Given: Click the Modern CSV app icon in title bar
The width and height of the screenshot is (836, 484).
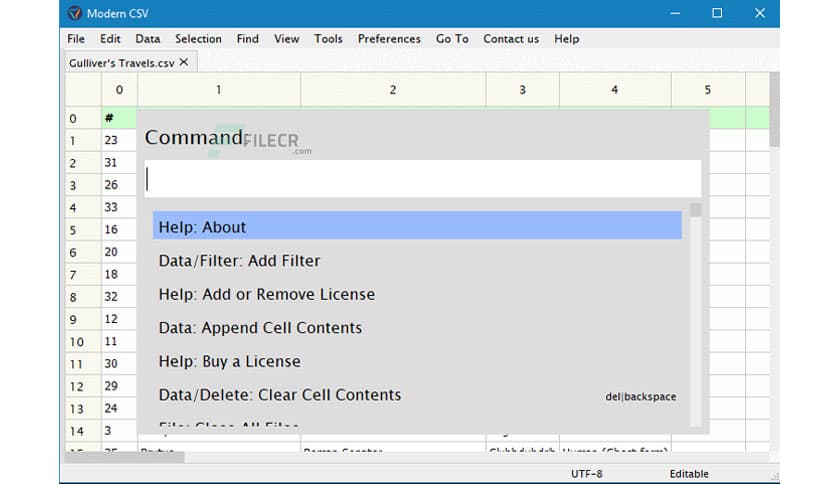Looking at the screenshot, I should 74,14.
